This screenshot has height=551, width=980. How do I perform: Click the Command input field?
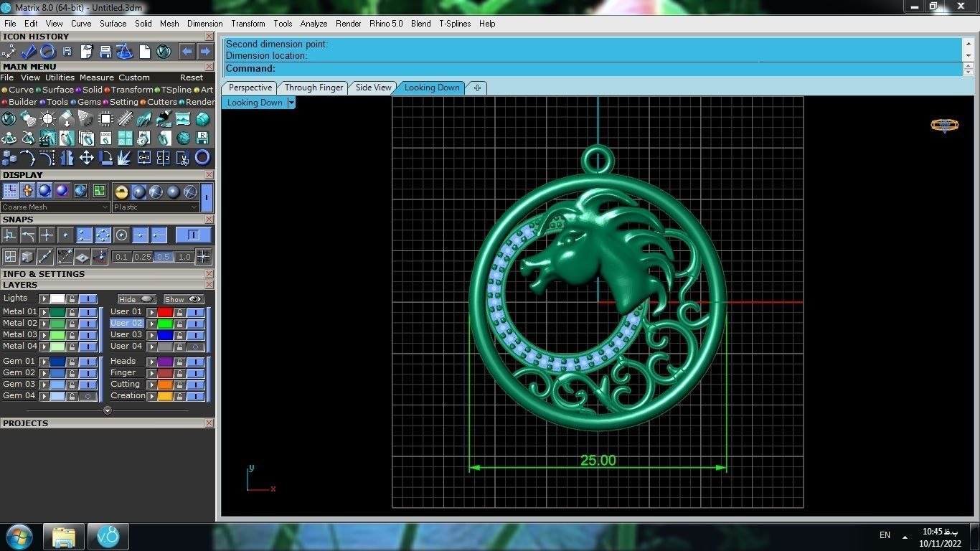click(593, 69)
